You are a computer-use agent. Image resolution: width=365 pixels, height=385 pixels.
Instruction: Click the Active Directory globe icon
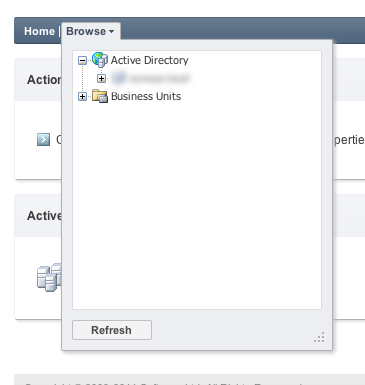100,60
